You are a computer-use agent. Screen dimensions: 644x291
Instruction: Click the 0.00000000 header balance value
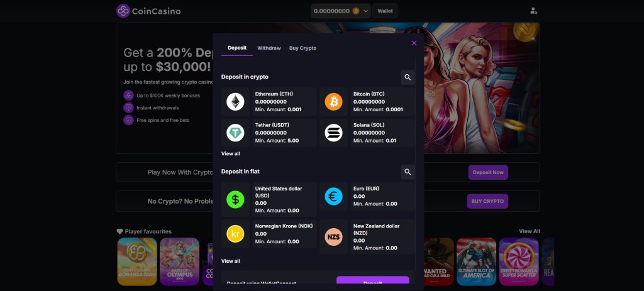coord(331,11)
